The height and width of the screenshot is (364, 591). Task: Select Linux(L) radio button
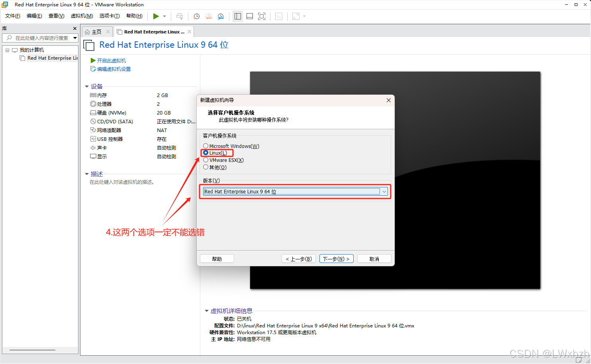pos(205,153)
